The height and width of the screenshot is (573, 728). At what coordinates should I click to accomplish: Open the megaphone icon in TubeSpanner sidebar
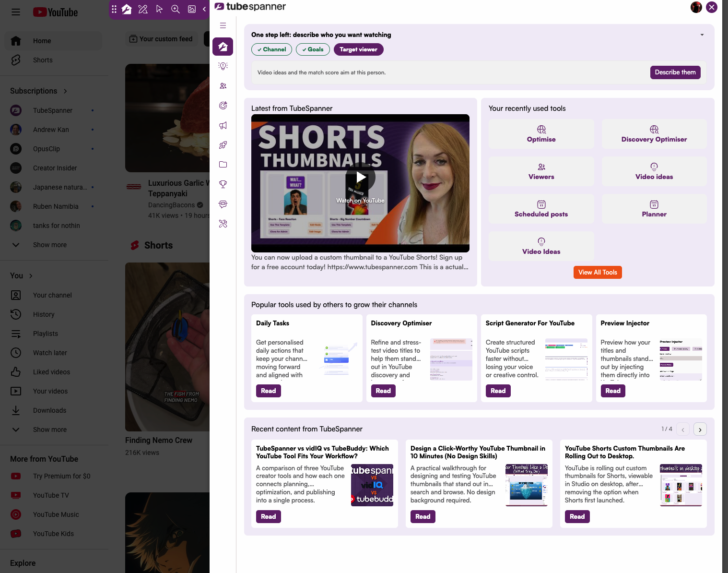(223, 125)
